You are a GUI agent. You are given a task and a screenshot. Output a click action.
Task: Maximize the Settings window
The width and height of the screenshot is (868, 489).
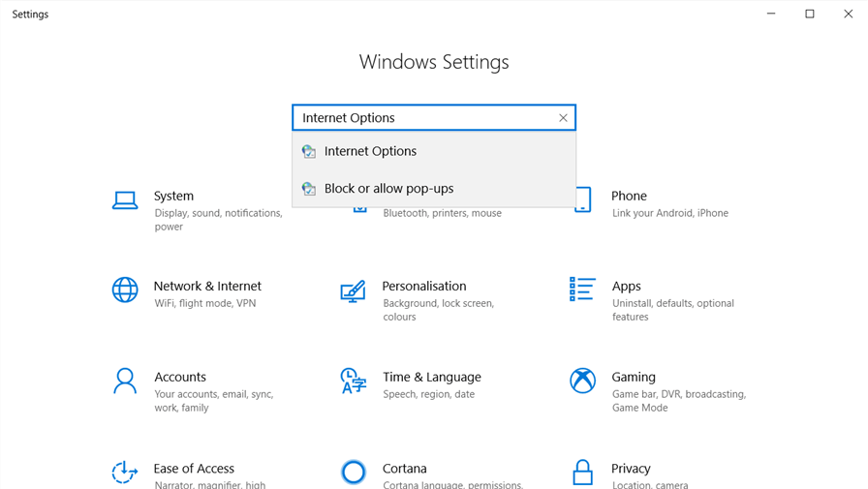[810, 14]
